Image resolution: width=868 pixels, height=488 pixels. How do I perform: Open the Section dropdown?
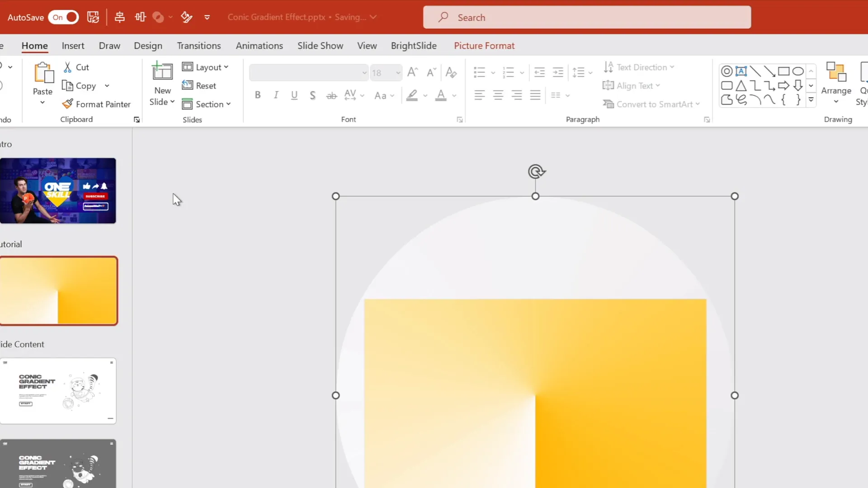point(206,104)
